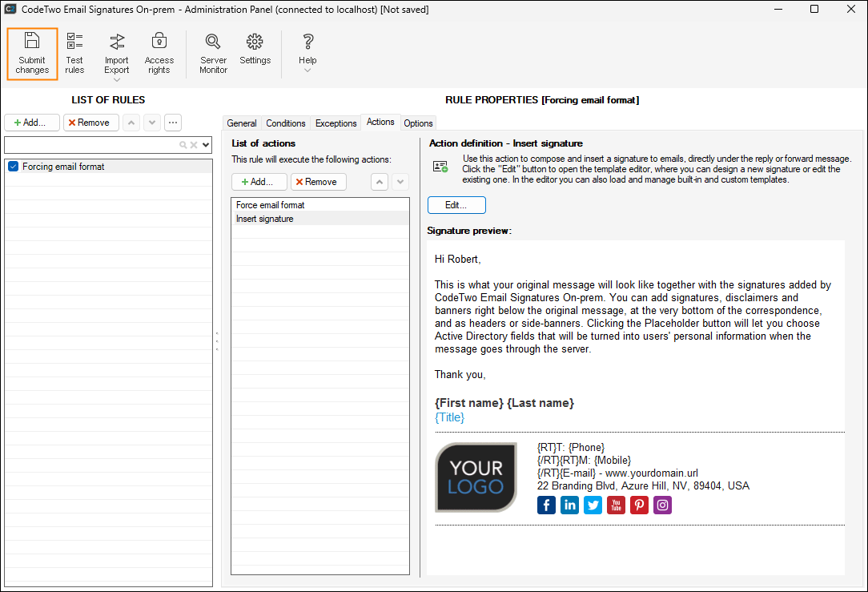Expand the Import Export dropdown
Screen dimensions: 868x592
pyautogui.click(x=117, y=79)
